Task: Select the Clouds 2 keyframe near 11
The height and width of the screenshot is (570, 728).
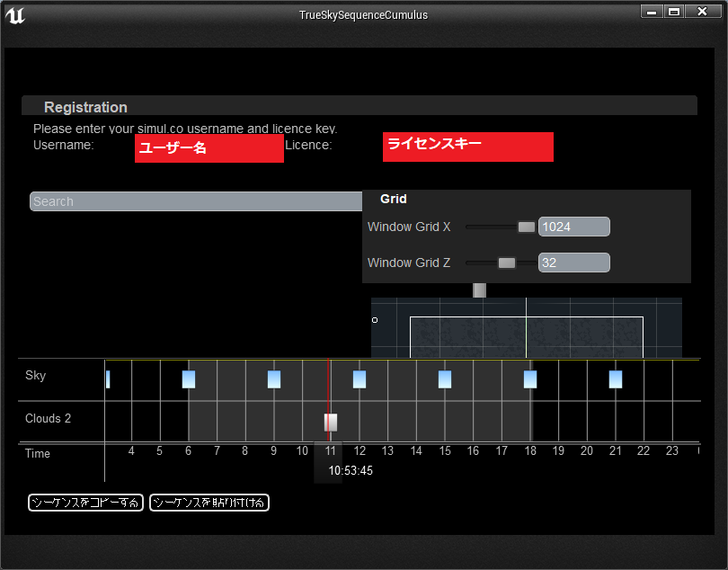Action: point(331,423)
